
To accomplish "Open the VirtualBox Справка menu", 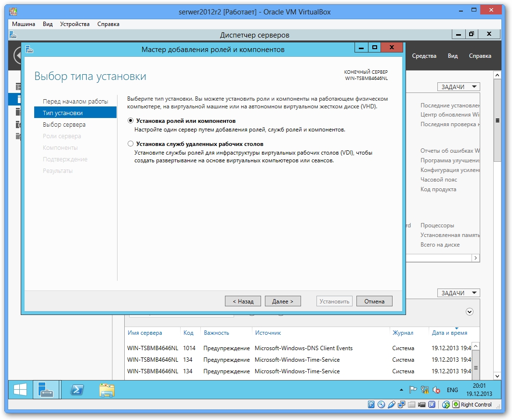I will point(108,24).
